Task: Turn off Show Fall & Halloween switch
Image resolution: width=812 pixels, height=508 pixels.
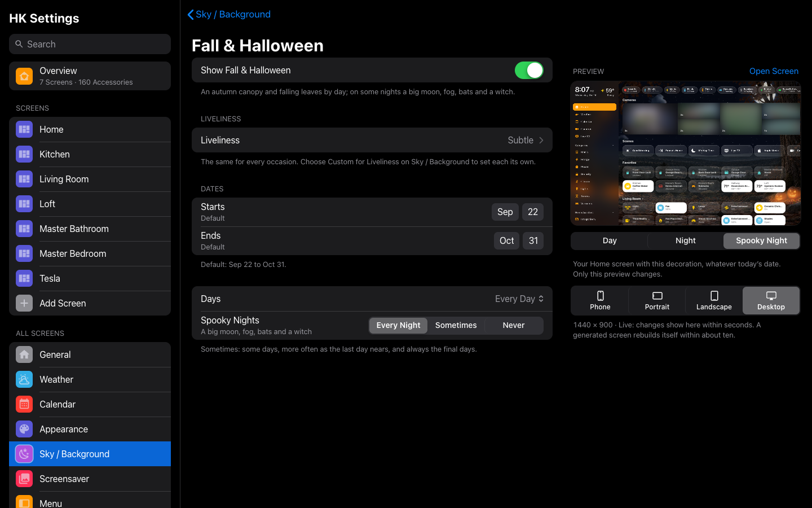Action: [529, 70]
